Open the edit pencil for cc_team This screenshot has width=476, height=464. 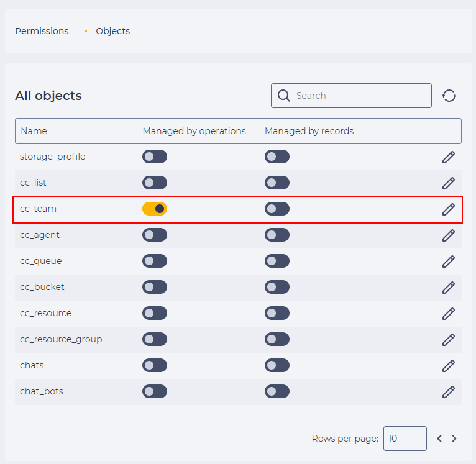[449, 209]
